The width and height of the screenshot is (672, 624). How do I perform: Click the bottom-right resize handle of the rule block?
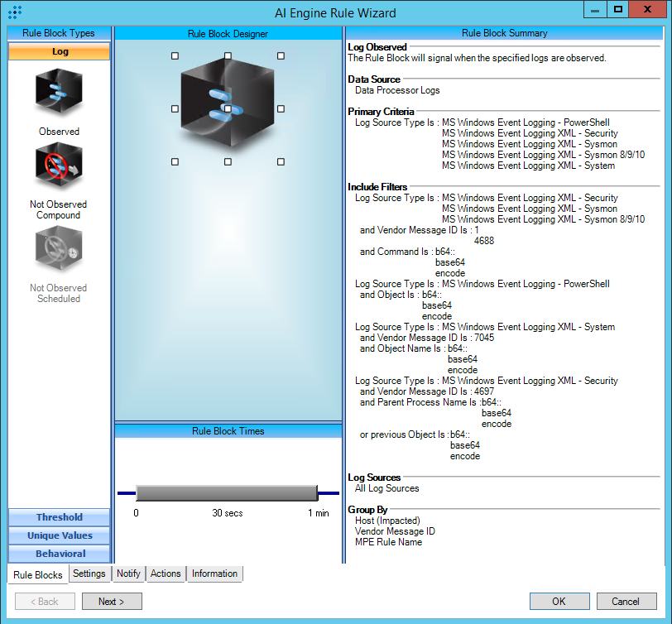click(x=281, y=161)
